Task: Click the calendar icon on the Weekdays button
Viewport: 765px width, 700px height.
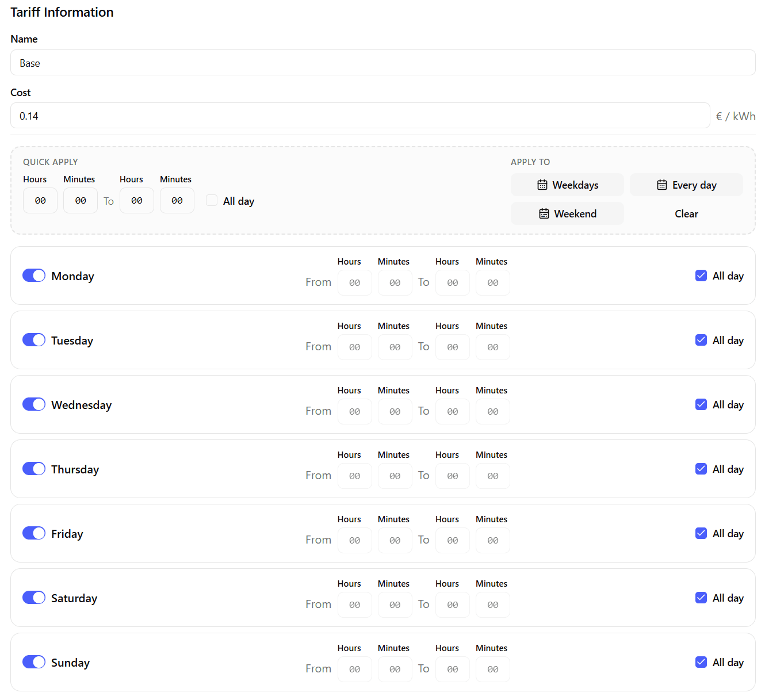Action: coord(542,185)
